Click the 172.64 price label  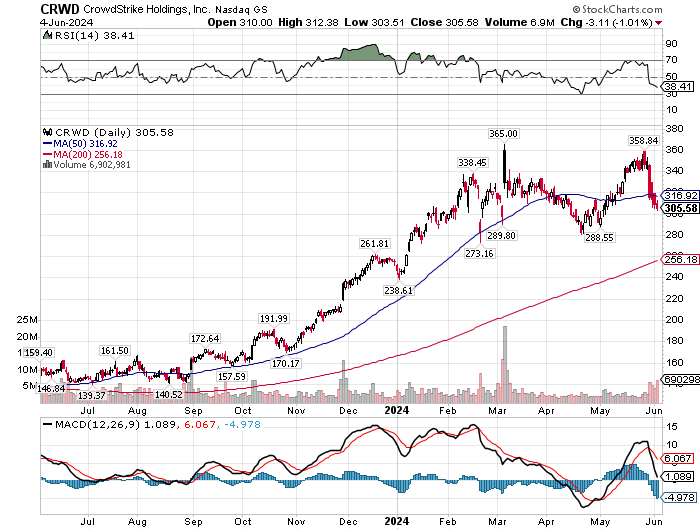pos(205,338)
